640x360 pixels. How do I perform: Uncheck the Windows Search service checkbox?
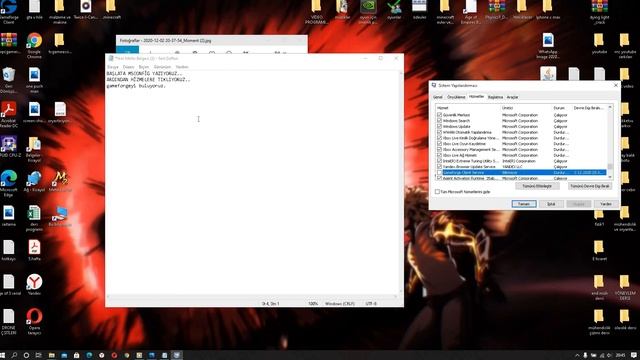(x=439, y=121)
